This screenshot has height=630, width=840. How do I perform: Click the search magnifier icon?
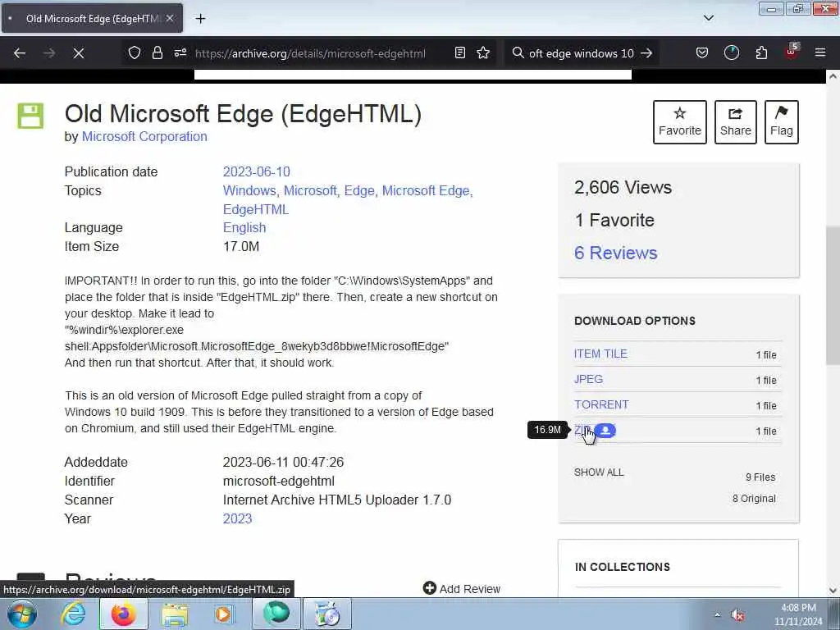(x=518, y=53)
